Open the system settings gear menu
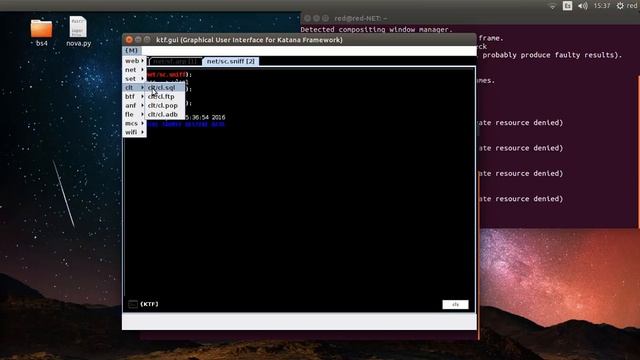 click(x=620, y=6)
